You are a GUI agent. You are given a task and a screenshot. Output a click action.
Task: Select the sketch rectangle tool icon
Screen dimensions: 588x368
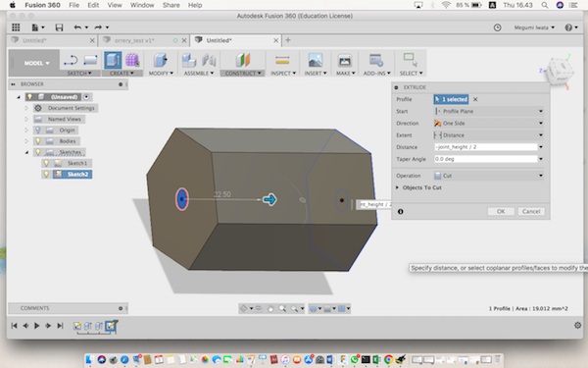(x=90, y=60)
